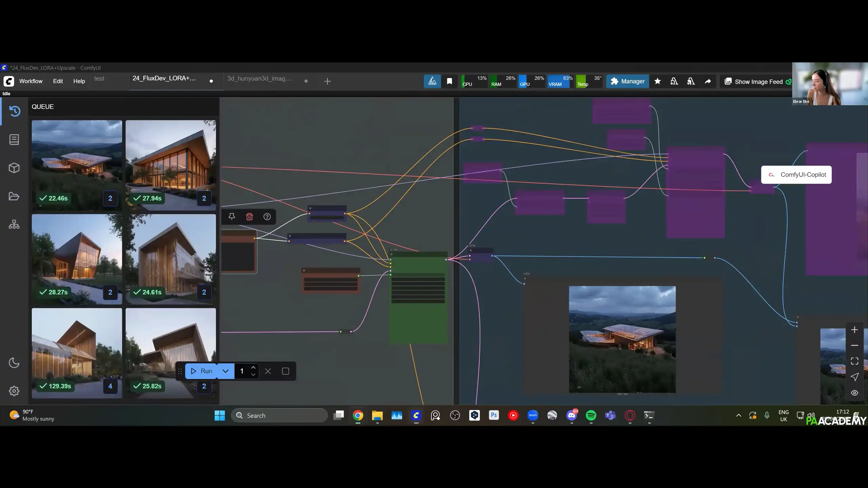868x488 pixels.
Task: Click the blue sailboat toolbar icon
Action: [x=432, y=81]
